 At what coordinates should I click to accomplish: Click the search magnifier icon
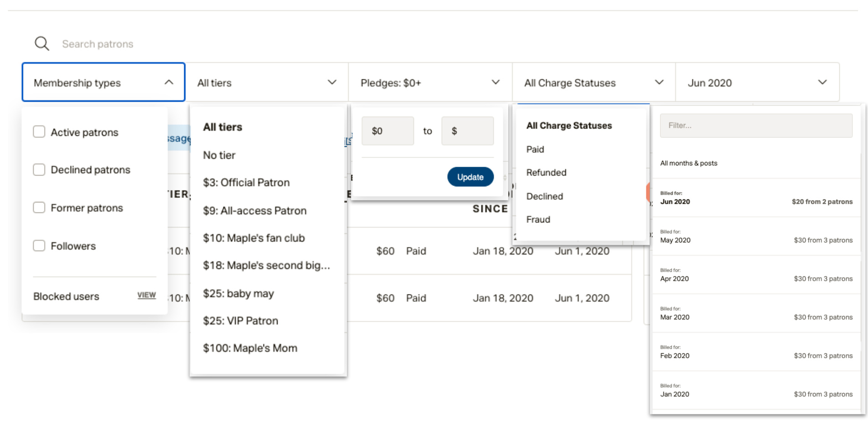pyautogui.click(x=42, y=44)
